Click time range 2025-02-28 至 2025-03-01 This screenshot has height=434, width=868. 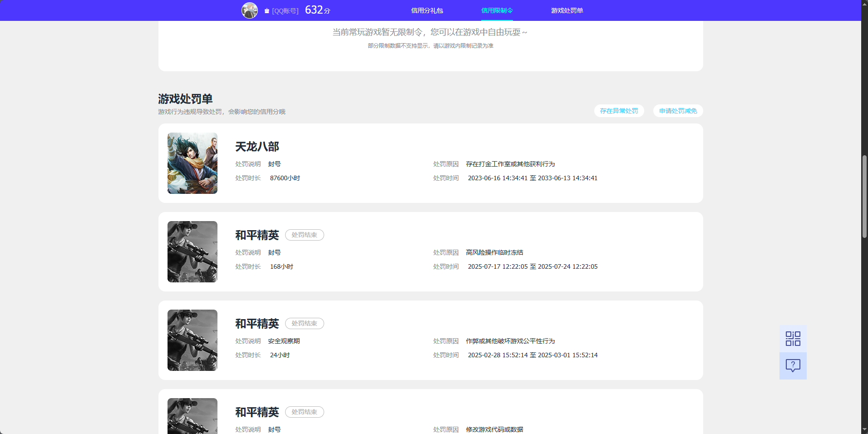[533, 355]
